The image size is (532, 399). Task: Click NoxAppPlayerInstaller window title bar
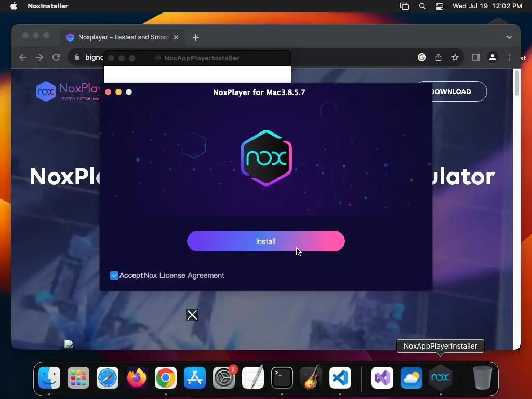pos(197,58)
